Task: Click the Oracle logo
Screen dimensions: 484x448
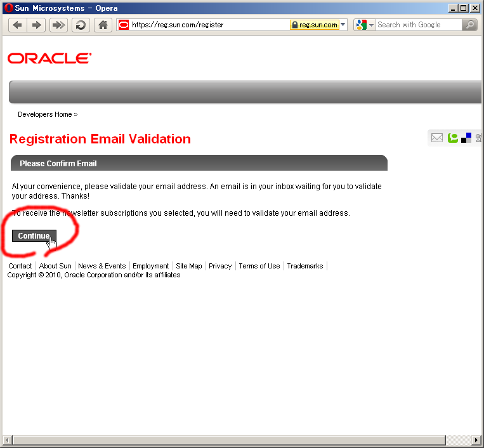Action: pos(49,58)
